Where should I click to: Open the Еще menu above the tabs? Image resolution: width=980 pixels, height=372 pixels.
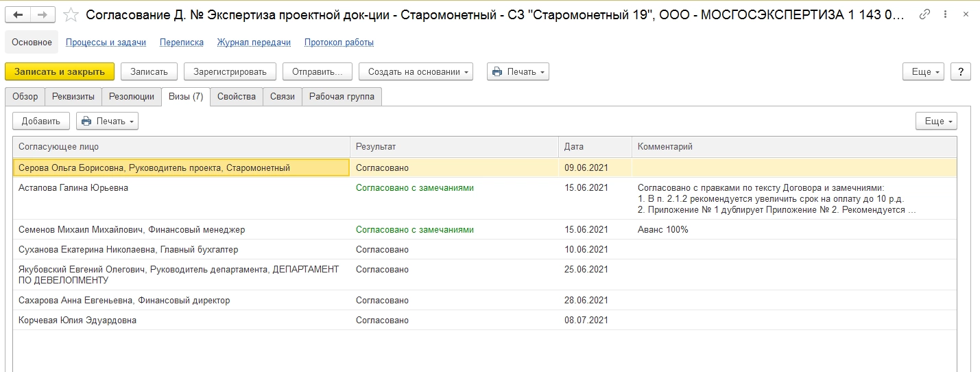coord(924,71)
